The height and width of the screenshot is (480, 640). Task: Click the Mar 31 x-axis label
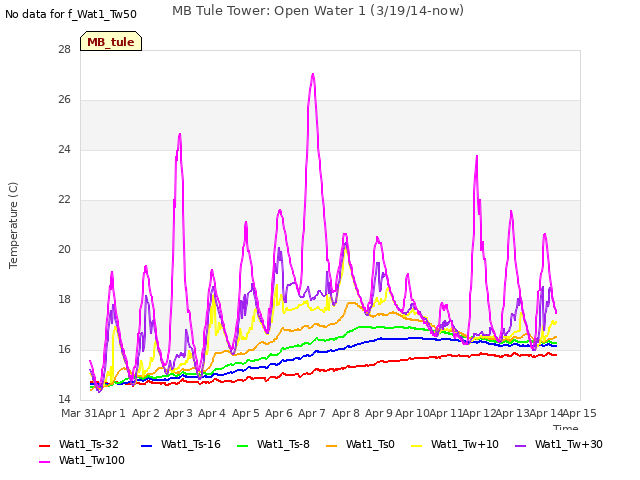coord(79,413)
